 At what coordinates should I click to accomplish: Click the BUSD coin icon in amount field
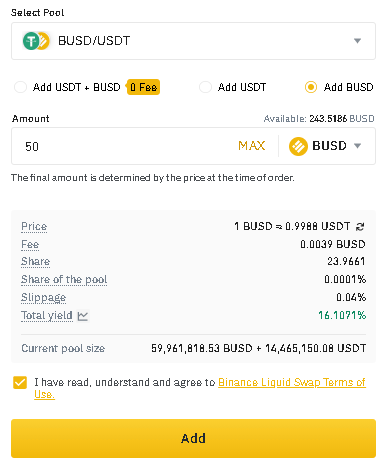click(298, 146)
